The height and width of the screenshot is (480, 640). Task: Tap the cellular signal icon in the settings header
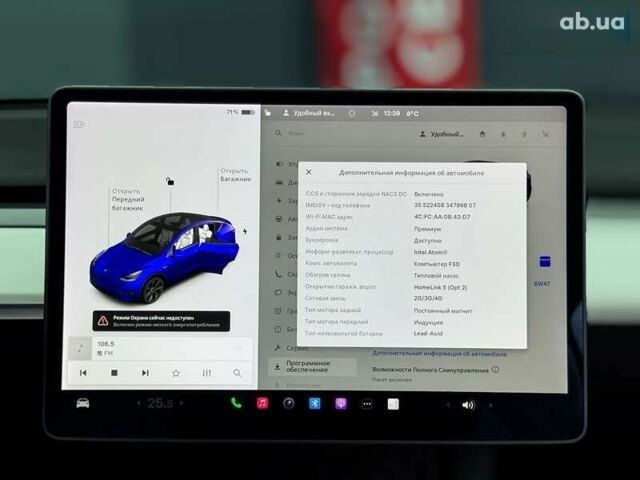coord(544,134)
